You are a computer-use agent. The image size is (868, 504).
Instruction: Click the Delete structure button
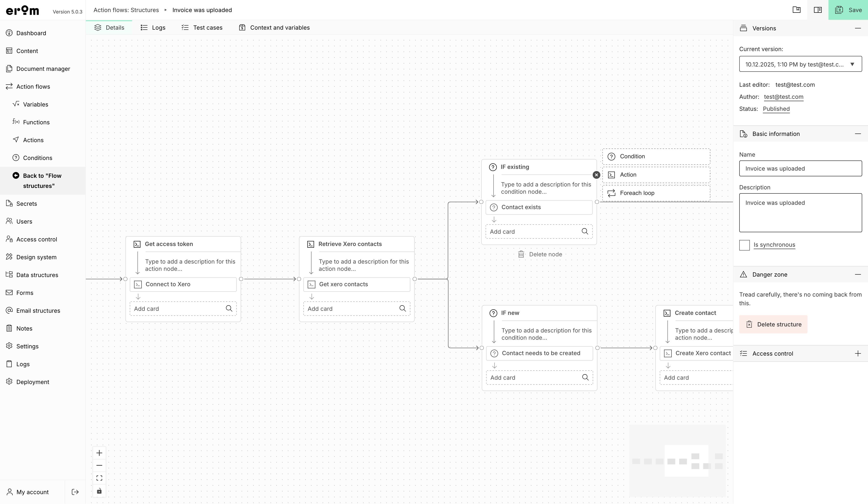coord(773,324)
